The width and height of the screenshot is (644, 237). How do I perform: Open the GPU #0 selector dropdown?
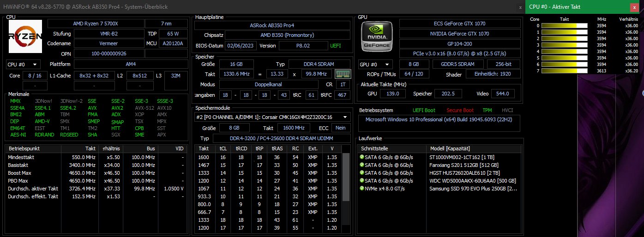coord(375,64)
